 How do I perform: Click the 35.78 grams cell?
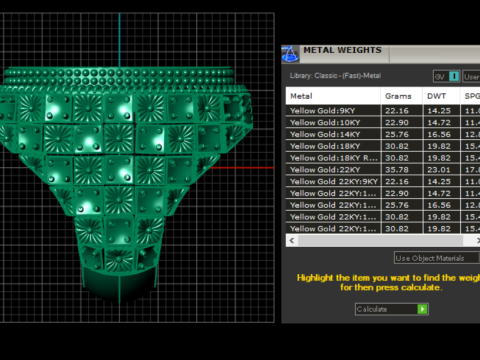pyautogui.click(x=402, y=170)
